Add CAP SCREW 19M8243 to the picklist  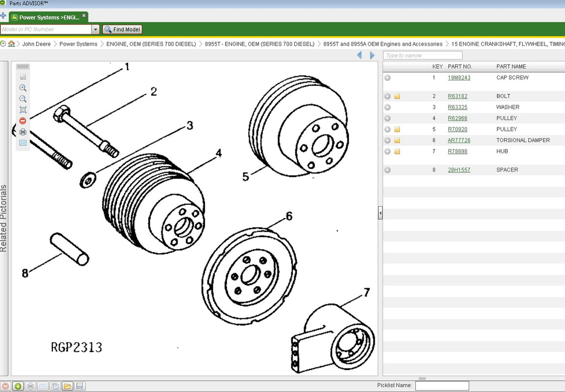coord(387,78)
